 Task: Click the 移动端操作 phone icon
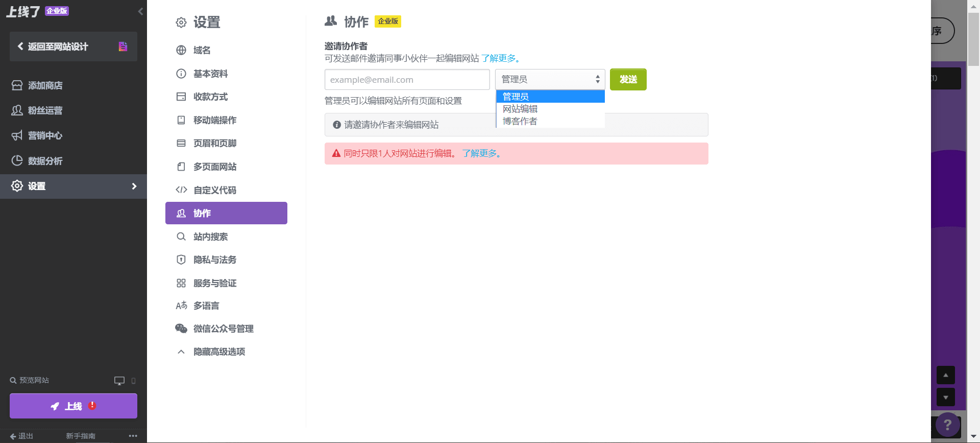tap(181, 120)
